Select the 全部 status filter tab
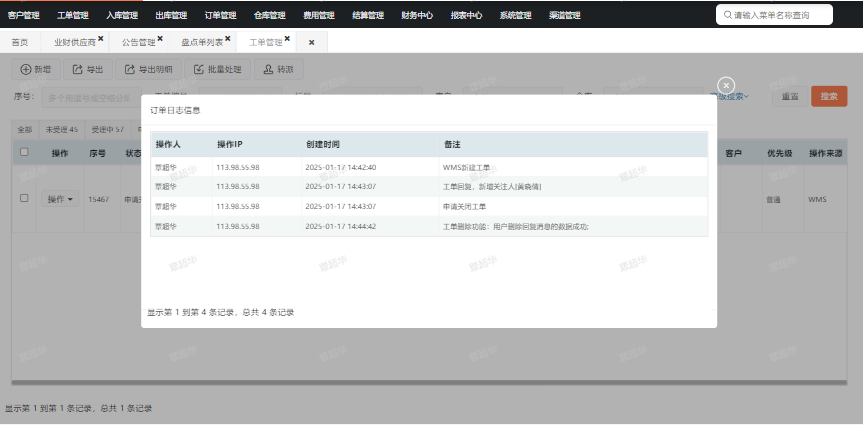 click(24, 130)
